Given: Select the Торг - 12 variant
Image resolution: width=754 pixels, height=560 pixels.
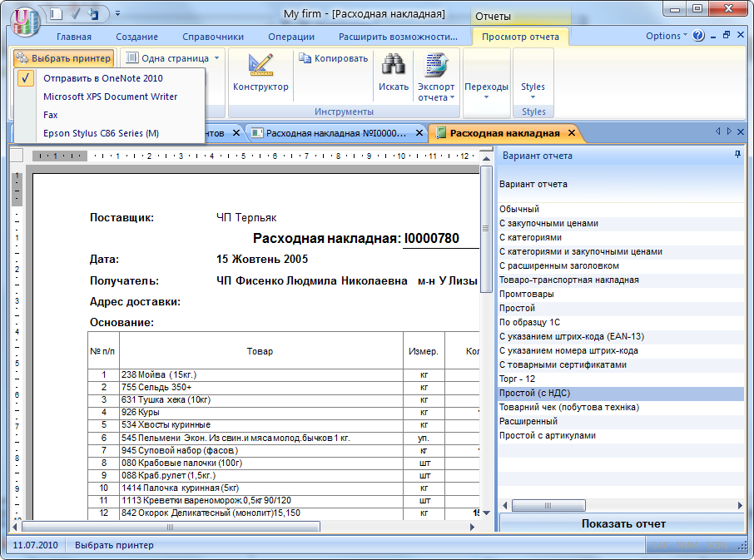Looking at the screenshot, I should pos(620,379).
